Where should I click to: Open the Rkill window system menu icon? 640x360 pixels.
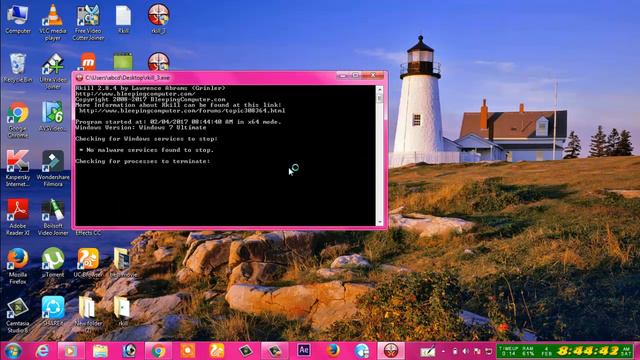pos(80,78)
